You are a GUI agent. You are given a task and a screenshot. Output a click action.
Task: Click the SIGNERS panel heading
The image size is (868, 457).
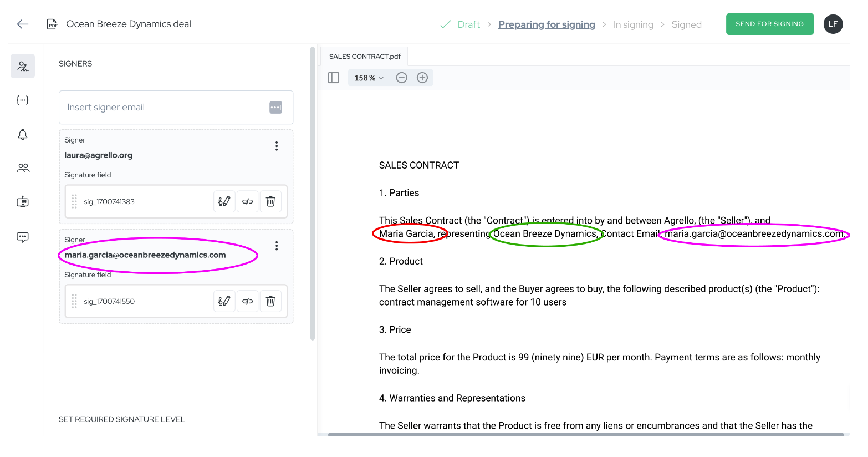75,64
